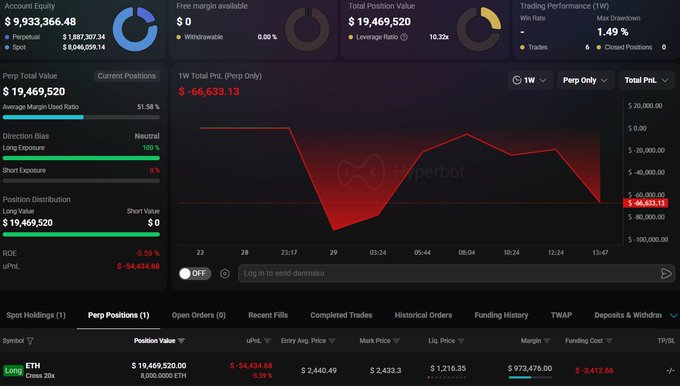Click the ETH symbol in positions table
Image resolution: width=680 pixels, height=386 pixels.
tap(33, 366)
